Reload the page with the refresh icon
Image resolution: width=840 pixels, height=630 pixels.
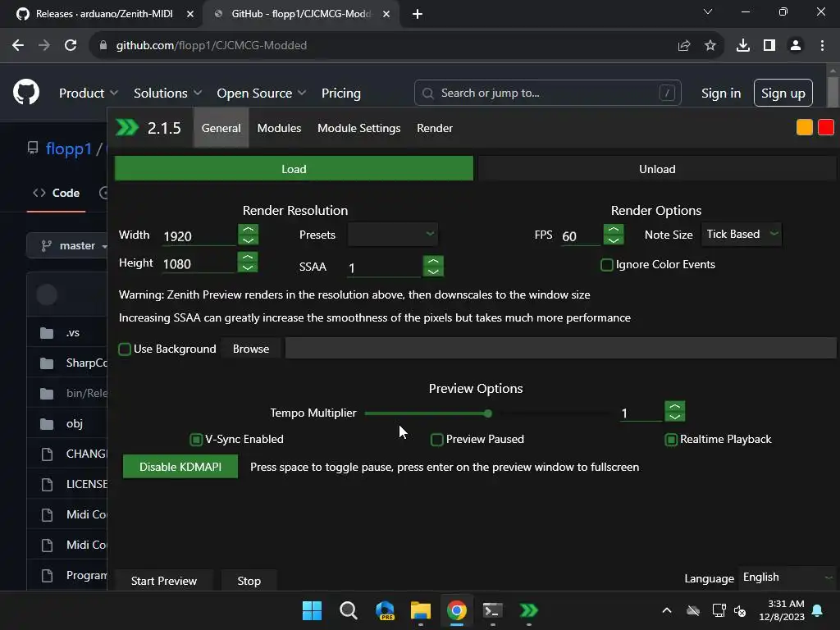tap(71, 46)
